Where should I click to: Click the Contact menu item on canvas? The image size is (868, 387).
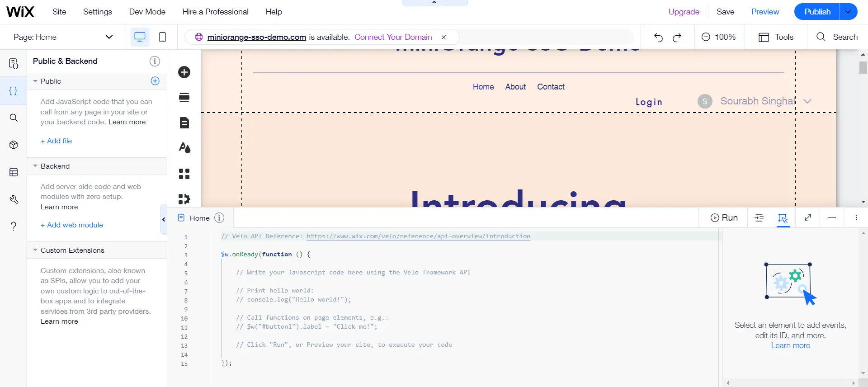[x=551, y=87]
